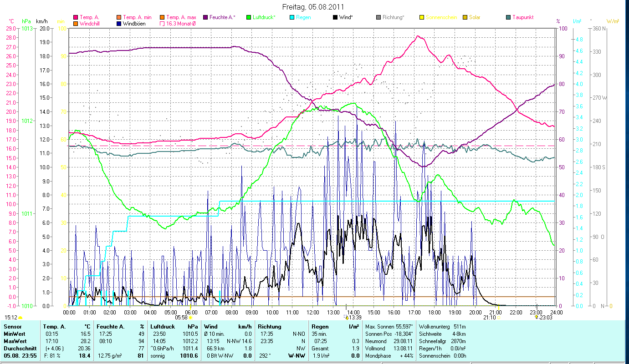
Task: Click the sunset icon at 21:10
Action: pos(499,318)
